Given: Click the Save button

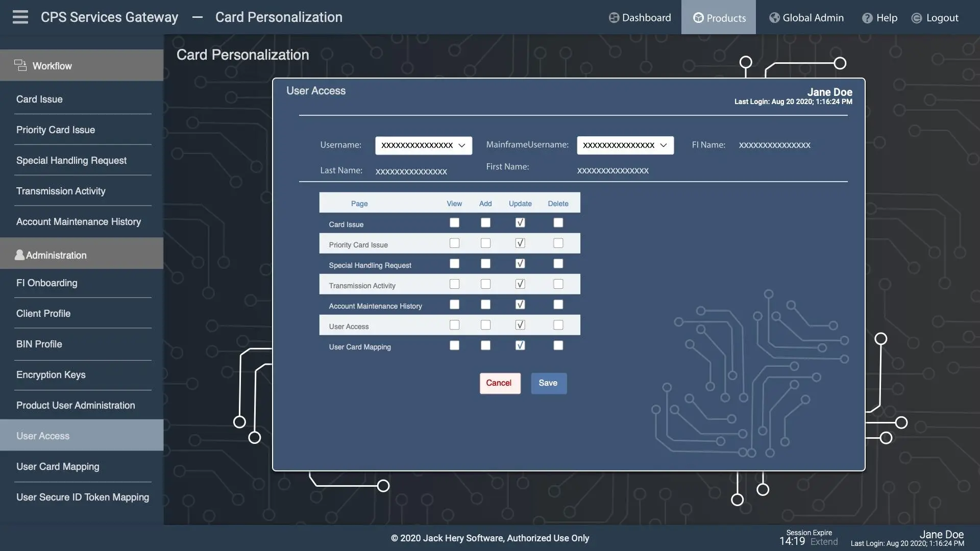Looking at the screenshot, I should [x=548, y=383].
